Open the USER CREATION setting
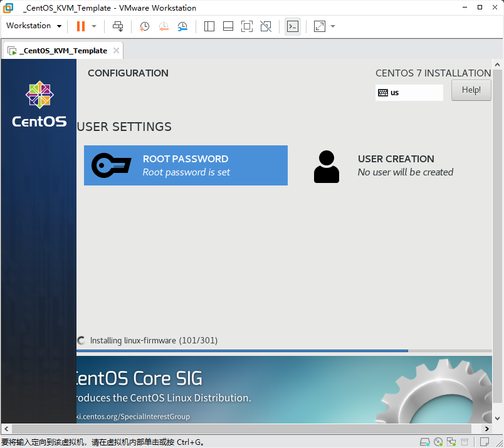Image resolution: width=504 pixels, height=448 pixels. (x=396, y=165)
